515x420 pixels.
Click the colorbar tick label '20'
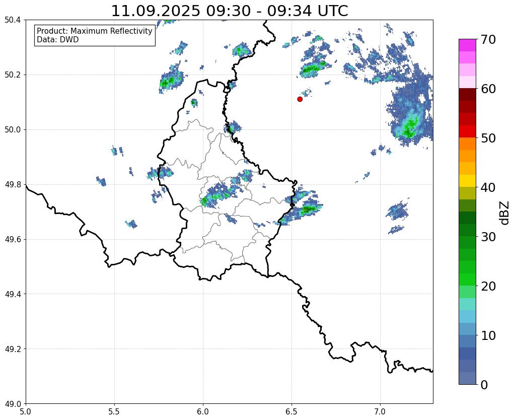tap(488, 286)
